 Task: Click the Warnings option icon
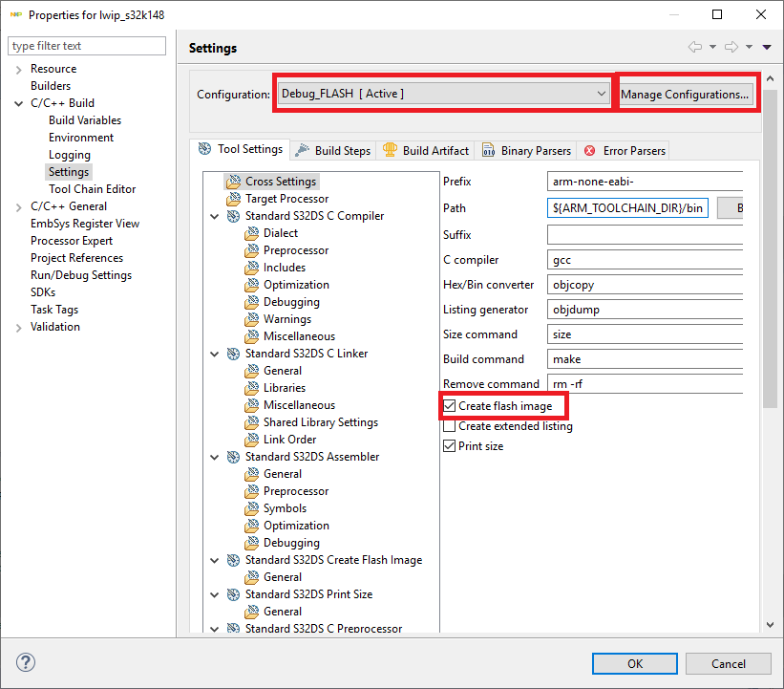point(251,319)
